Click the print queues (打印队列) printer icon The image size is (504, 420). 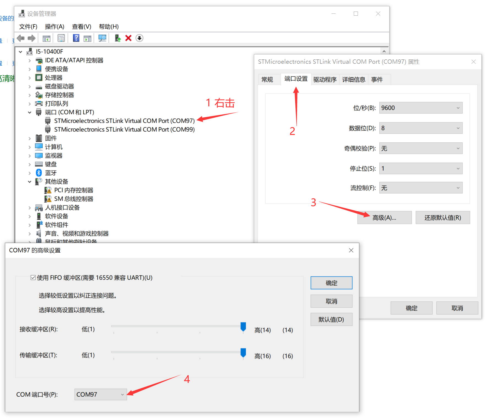click(x=39, y=104)
